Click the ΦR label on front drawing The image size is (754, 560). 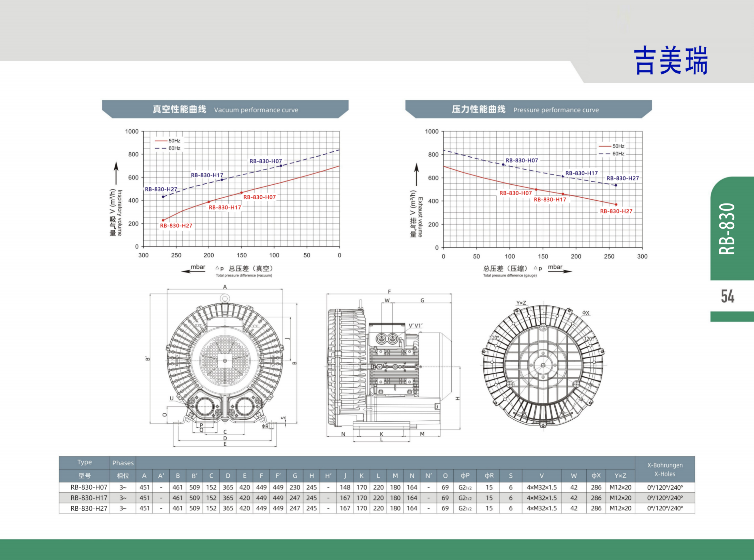point(265,426)
